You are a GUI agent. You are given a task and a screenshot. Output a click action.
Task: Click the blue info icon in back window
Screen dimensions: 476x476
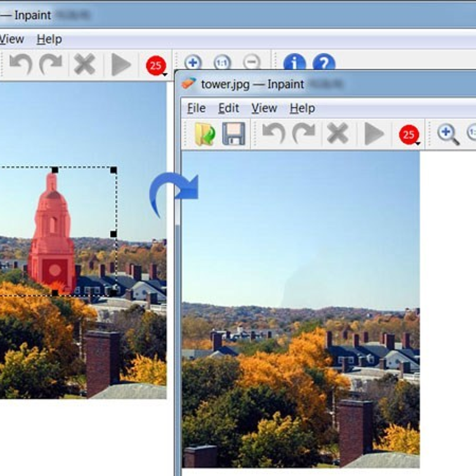[x=294, y=62]
